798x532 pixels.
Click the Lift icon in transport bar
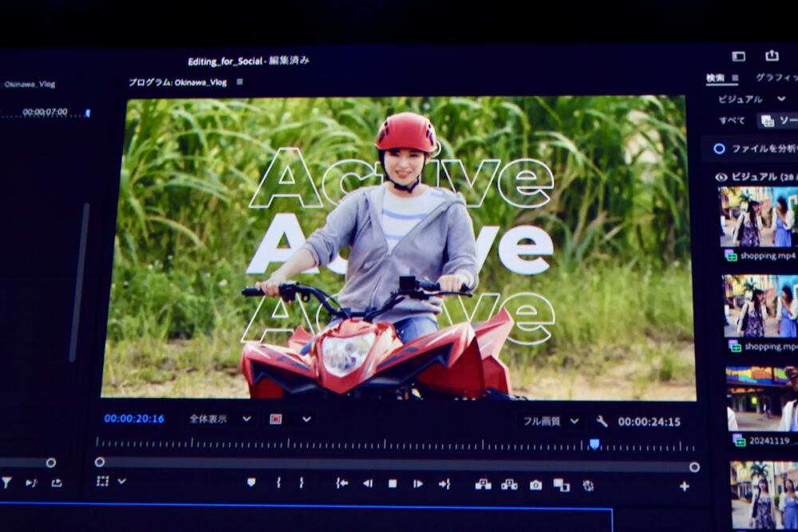pos(483,484)
